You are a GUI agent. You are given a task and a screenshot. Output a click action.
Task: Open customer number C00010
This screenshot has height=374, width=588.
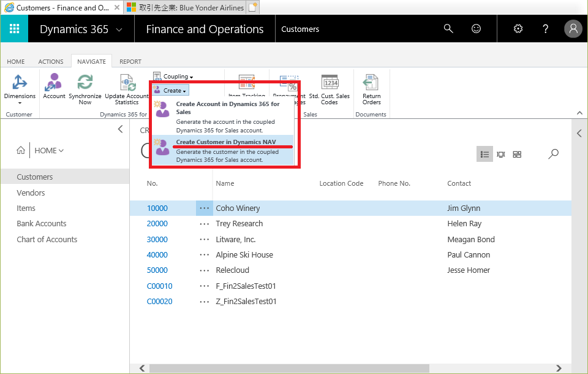pyautogui.click(x=160, y=286)
